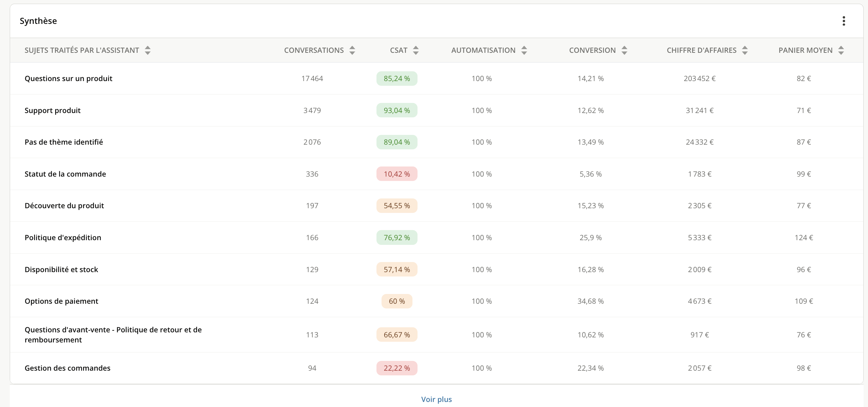
Task: Sort by the Conversations column arrows
Action: coord(352,50)
